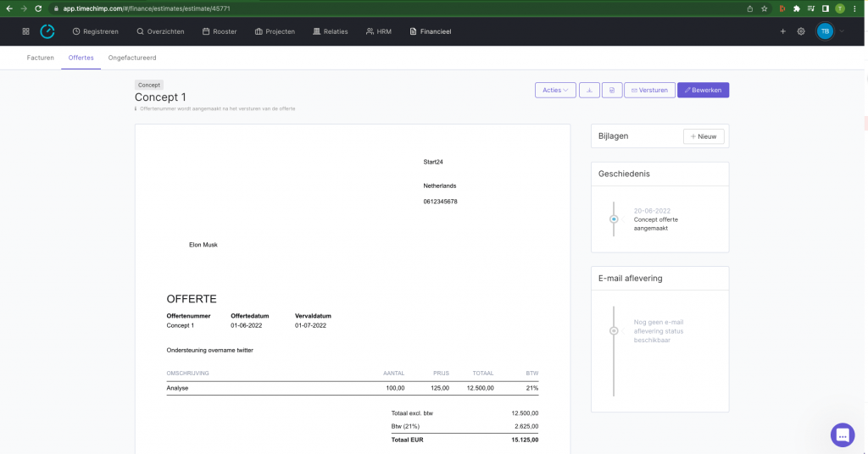This screenshot has width=868, height=454.
Task: Open the chat support bubble
Action: tap(842, 435)
